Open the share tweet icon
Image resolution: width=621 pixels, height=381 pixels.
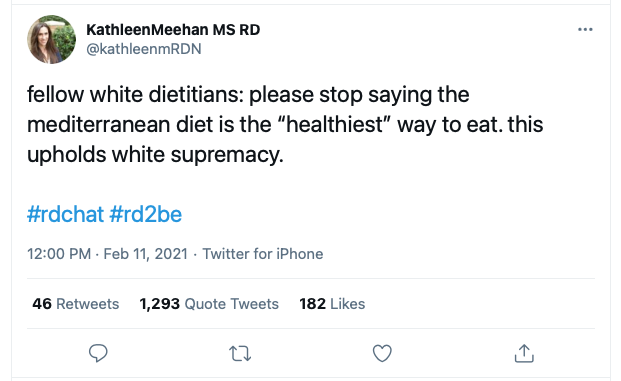tap(524, 353)
